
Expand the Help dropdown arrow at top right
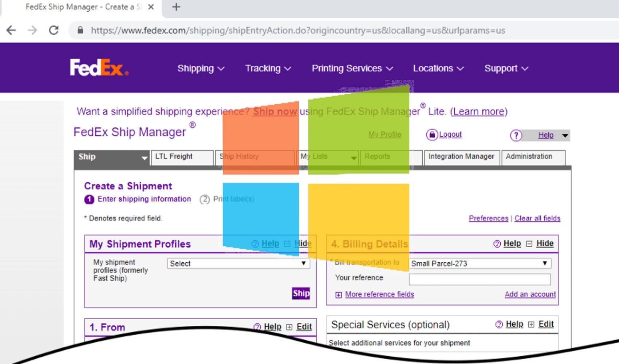coord(565,135)
